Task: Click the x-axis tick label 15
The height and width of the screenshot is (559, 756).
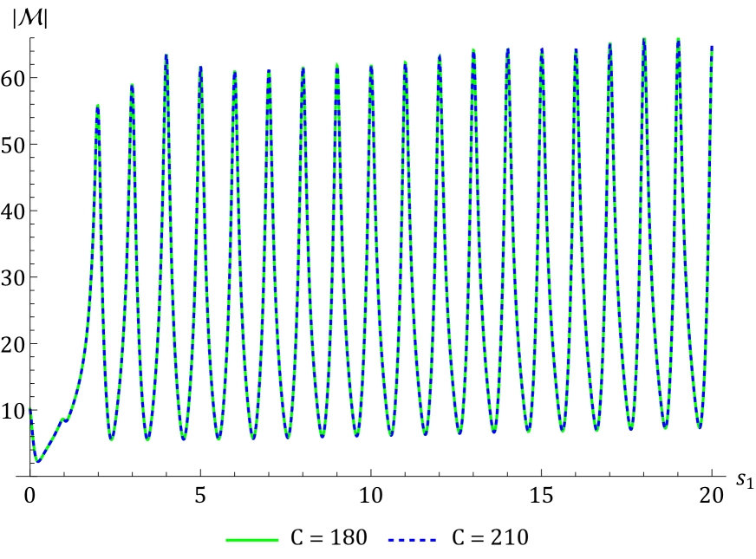Action: (542, 496)
